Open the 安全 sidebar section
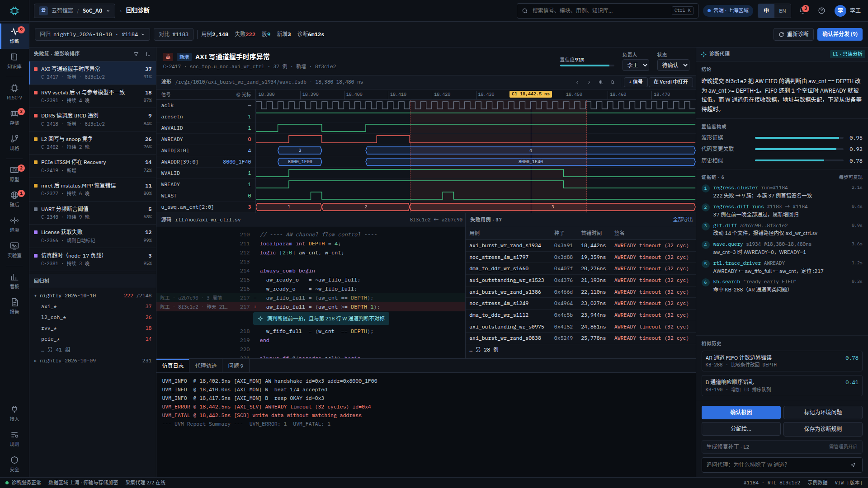 (14, 464)
